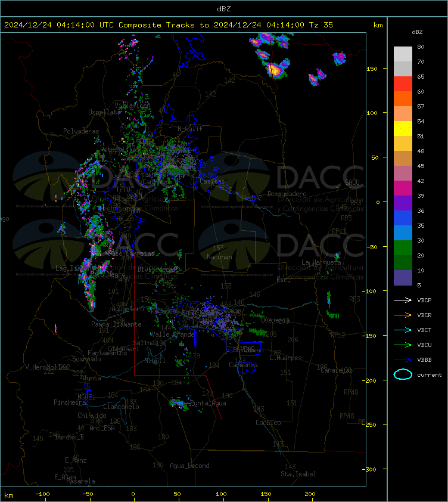Click the 'Nihuil' map label
Screen dimensions: 448x502
tap(155, 361)
